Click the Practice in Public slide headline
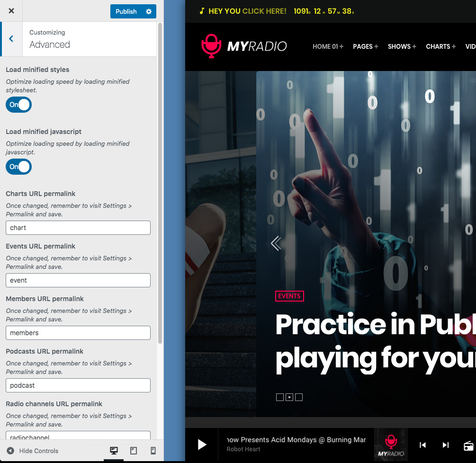Screen dimensions: 476x463 (376, 342)
